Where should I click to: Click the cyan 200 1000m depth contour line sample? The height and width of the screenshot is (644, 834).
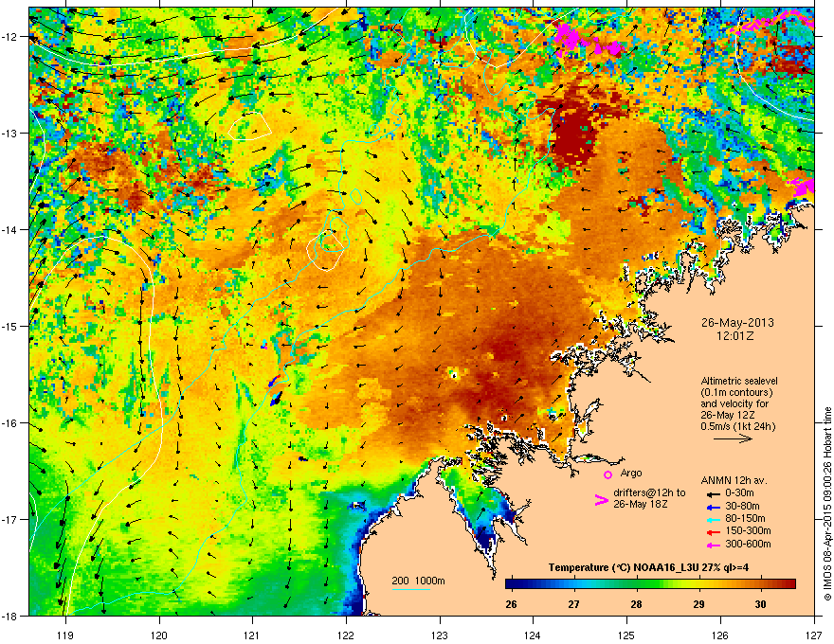coord(411,589)
